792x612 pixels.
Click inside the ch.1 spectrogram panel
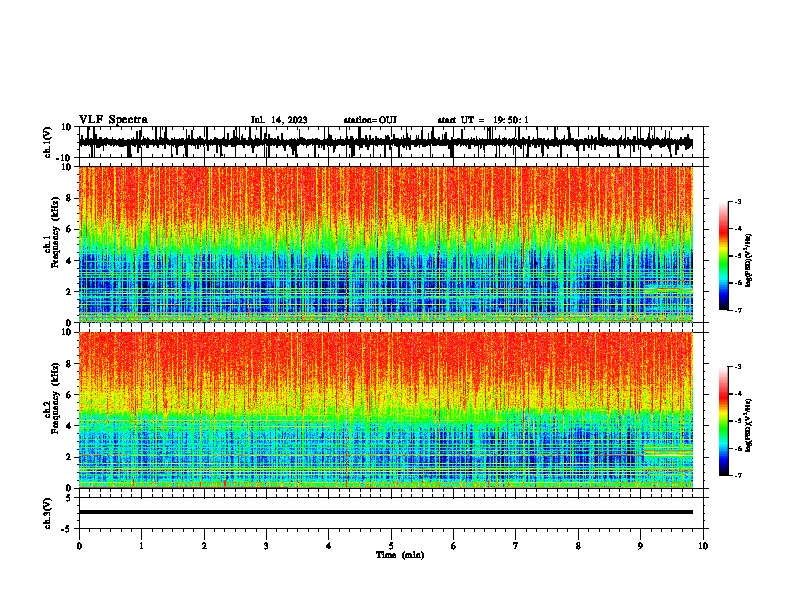[386, 244]
